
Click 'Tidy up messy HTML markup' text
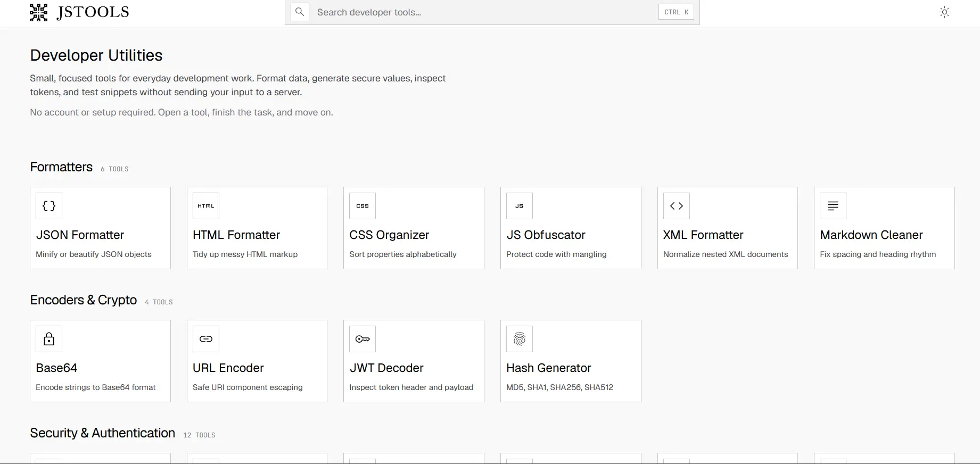245,254
